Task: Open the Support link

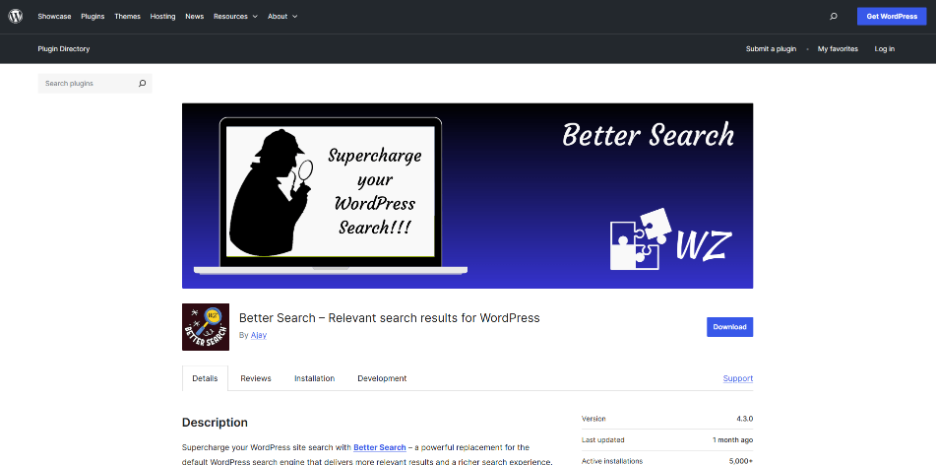Action: [x=738, y=378]
